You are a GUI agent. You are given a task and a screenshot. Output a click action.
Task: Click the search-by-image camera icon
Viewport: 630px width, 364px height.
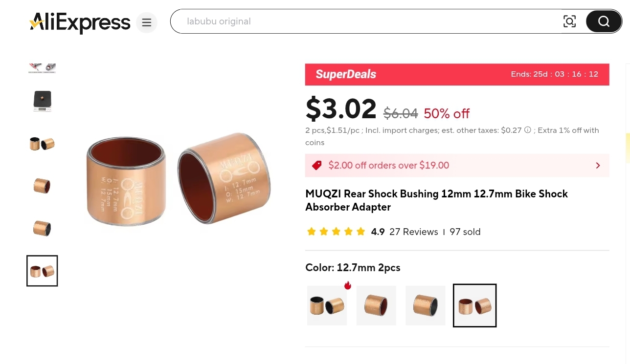click(x=569, y=21)
